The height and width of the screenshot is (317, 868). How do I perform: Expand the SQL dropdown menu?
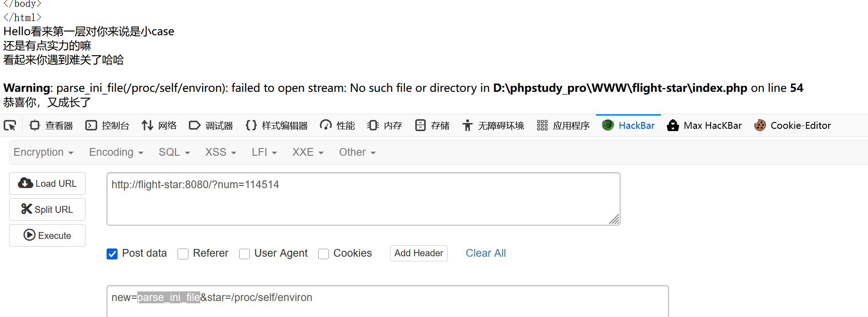point(174,152)
